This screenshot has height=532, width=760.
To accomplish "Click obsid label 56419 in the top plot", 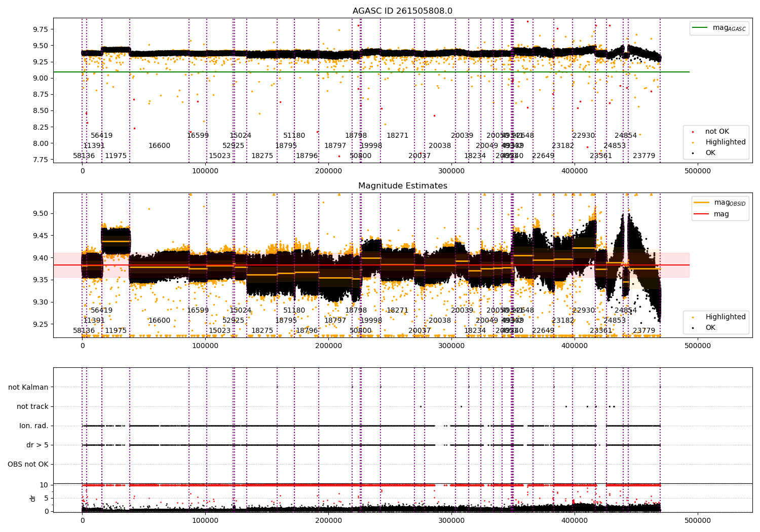I will [x=102, y=135].
